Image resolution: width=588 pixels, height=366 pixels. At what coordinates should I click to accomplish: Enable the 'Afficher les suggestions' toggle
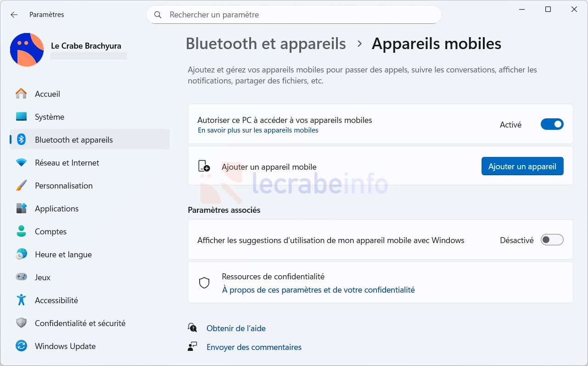click(552, 240)
